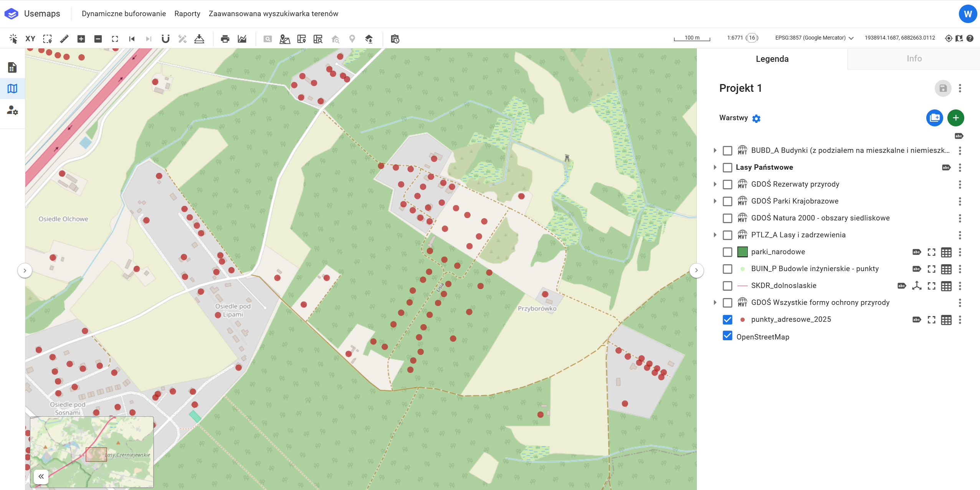Click the green add layer button

[x=955, y=118]
